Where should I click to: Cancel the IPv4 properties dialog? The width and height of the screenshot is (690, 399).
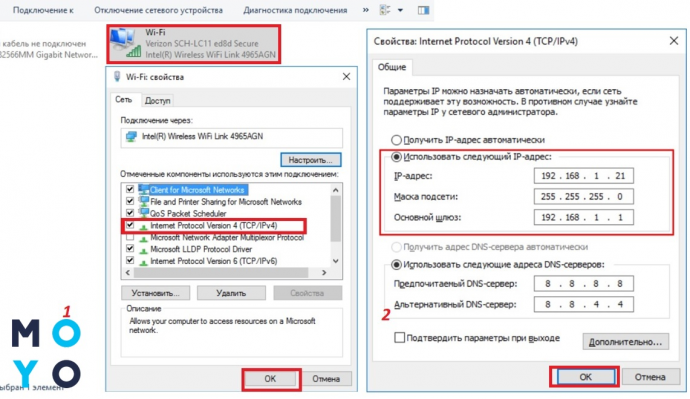point(650,377)
